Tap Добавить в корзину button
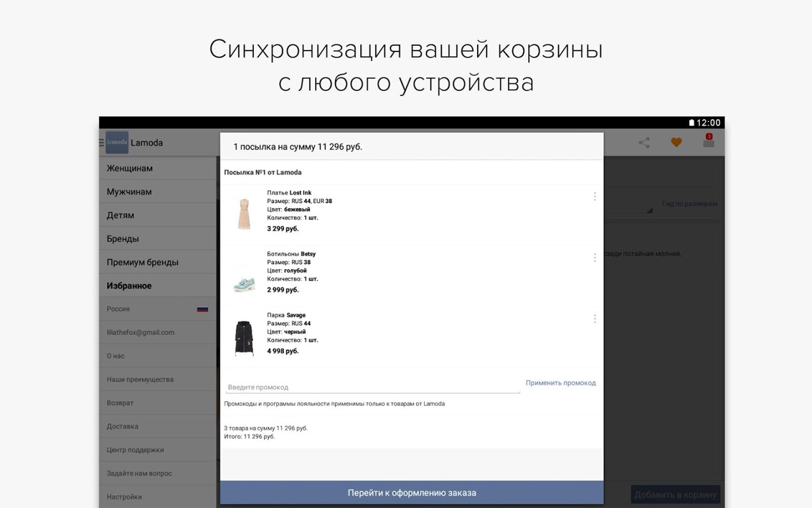 [676, 495]
